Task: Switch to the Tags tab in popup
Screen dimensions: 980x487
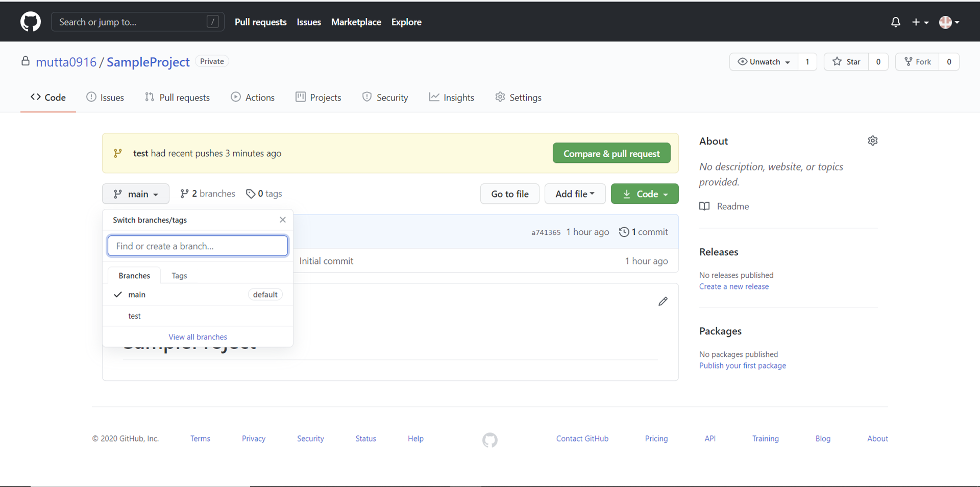Action: pos(179,276)
